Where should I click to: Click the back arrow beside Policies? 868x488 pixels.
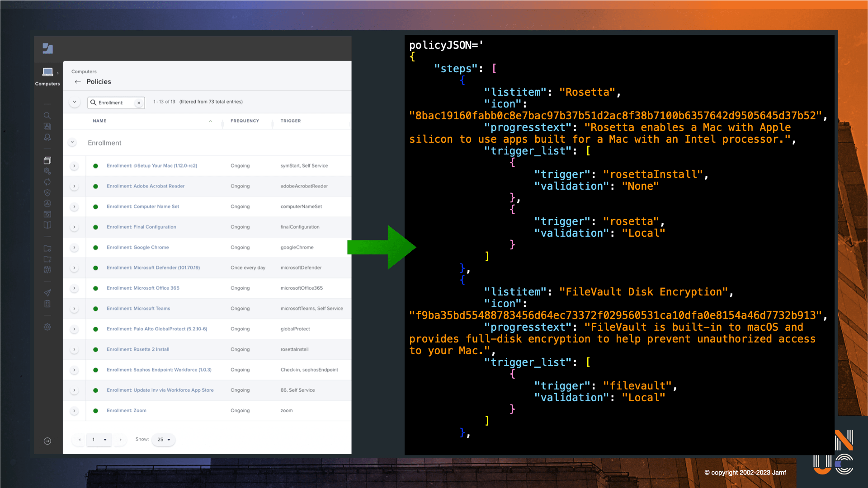78,82
